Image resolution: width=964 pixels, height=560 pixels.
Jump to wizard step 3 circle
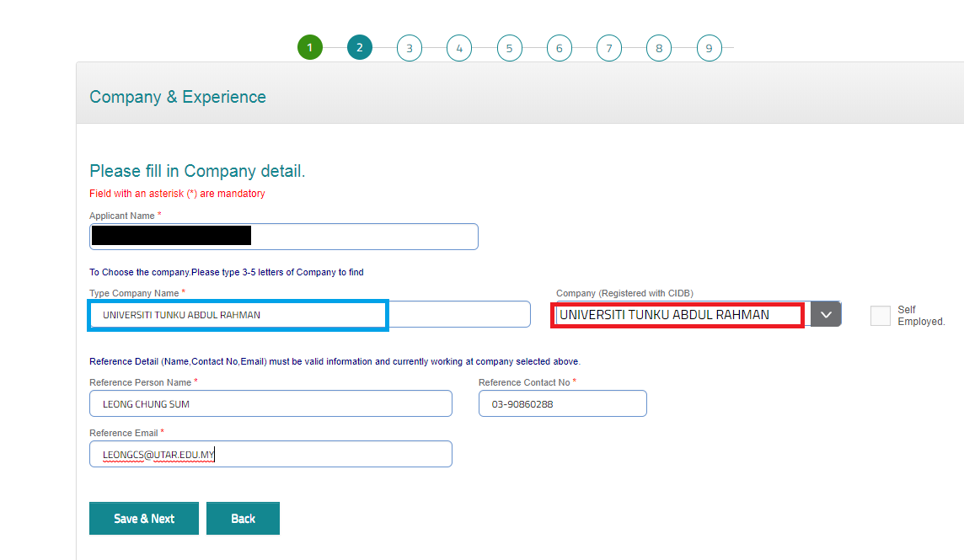click(410, 48)
